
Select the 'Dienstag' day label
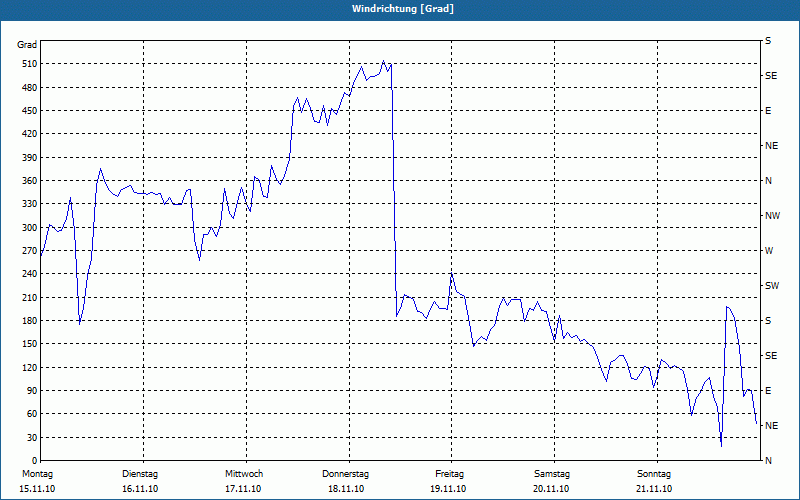point(140,474)
